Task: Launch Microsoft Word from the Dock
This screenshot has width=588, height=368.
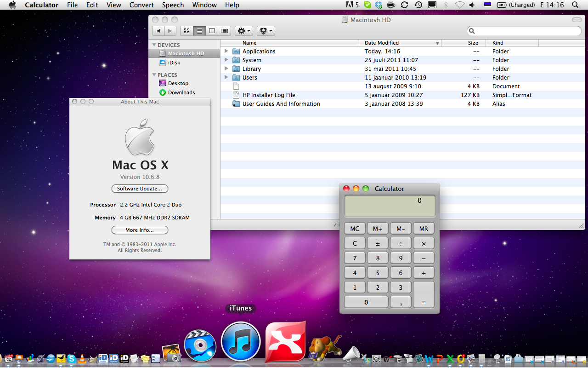Action: click(429, 359)
